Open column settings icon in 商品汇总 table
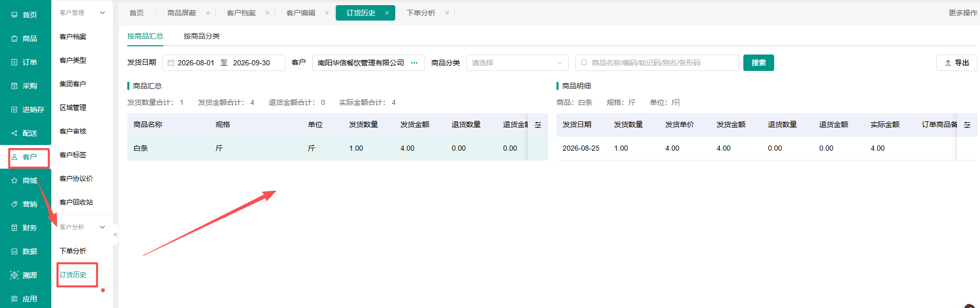This screenshot has height=308, width=980. [538, 125]
